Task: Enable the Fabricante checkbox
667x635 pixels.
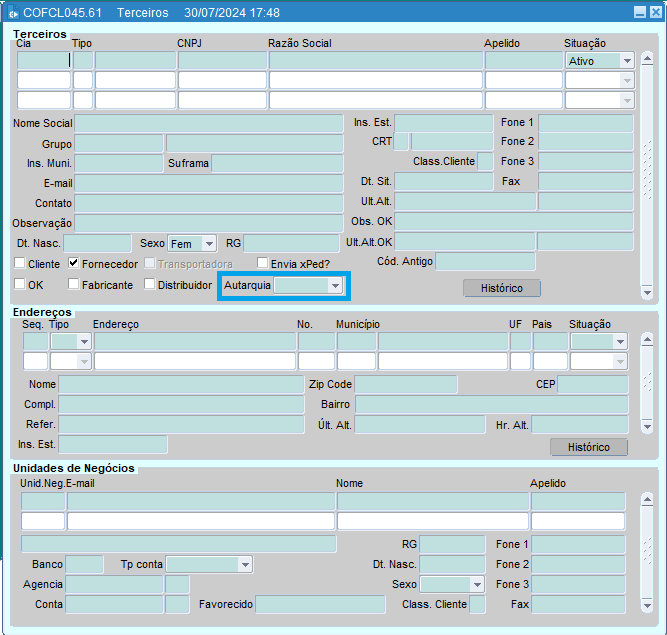Action: tap(74, 285)
